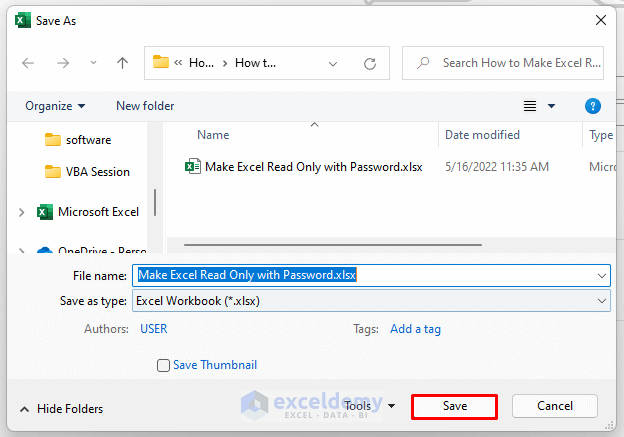Enable the Save Thumbnail checkbox
This screenshot has height=437, width=624.
(x=163, y=366)
